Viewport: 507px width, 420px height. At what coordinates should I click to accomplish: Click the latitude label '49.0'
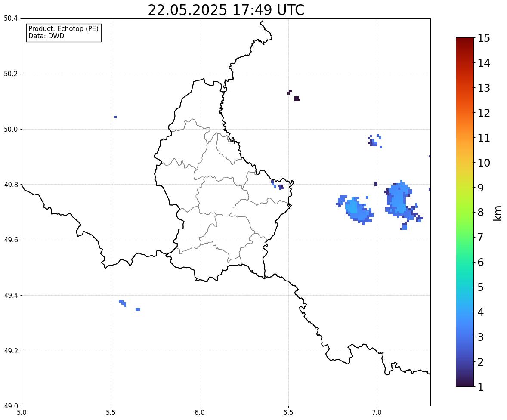click(x=10, y=406)
